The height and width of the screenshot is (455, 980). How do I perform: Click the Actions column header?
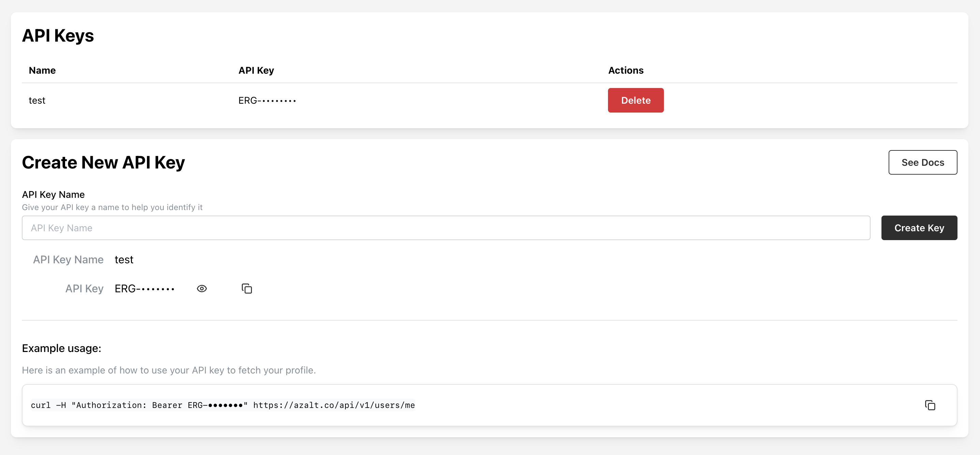(x=625, y=70)
